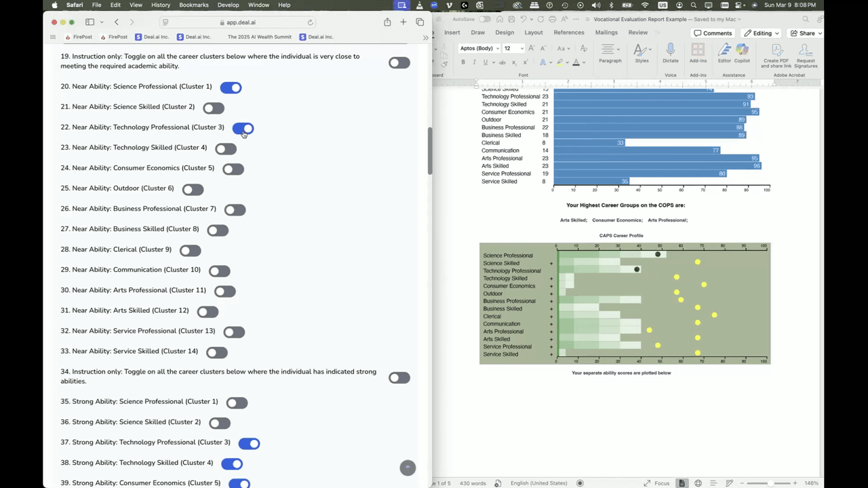
Task: Click the first FirePost bookmark
Action: (78, 37)
